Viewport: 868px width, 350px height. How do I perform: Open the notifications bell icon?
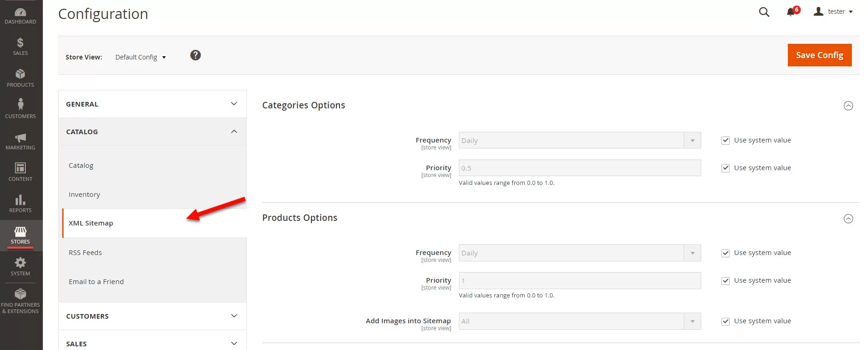point(792,12)
